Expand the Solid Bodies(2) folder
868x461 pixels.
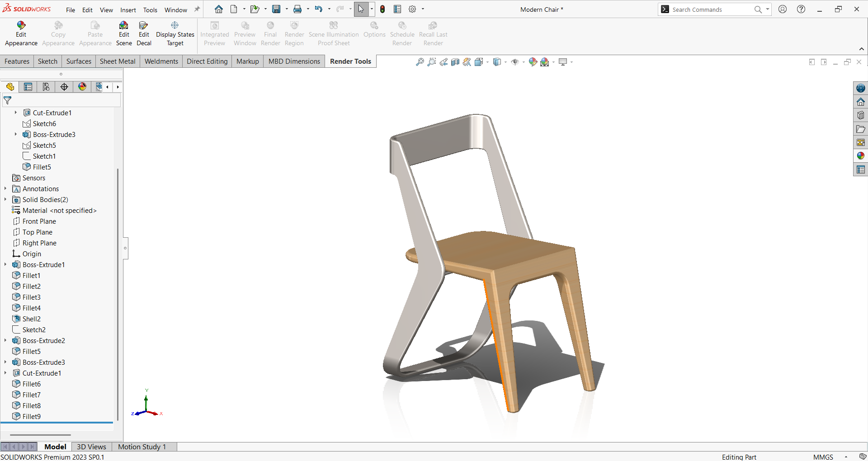(x=5, y=199)
